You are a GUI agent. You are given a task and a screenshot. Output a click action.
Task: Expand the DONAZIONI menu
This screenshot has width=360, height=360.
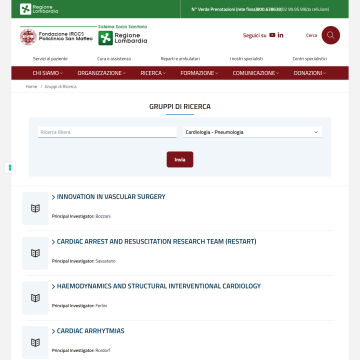click(x=310, y=73)
